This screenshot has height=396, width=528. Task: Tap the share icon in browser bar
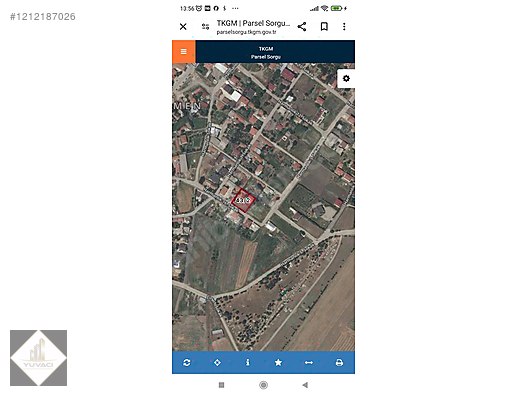click(302, 27)
